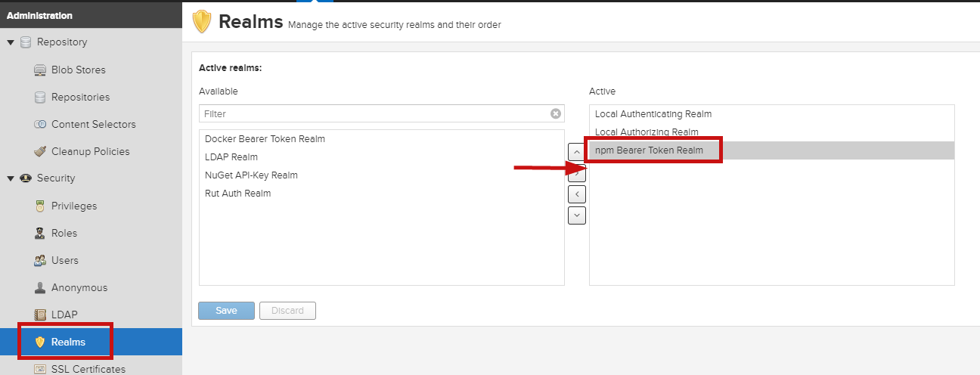Click the Users group icon
Screen dimensions: 980x375
click(x=40, y=260)
